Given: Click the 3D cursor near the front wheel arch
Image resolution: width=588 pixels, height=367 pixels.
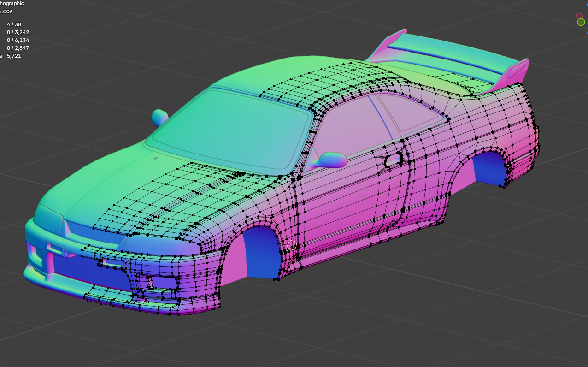Looking at the screenshot, I should (291, 245).
